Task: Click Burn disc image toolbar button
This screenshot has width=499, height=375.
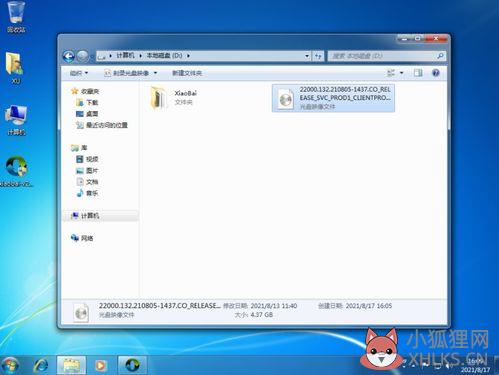Action: (x=130, y=73)
